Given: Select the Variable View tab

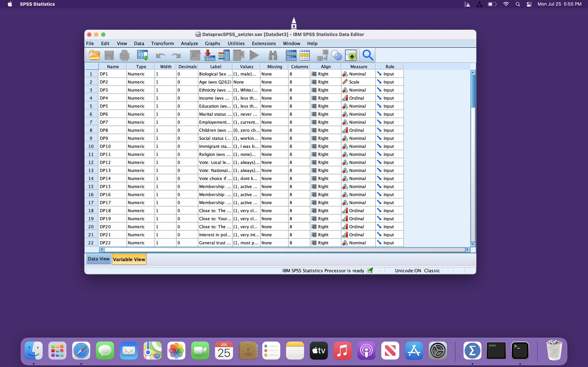Looking at the screenshot, I should point(129,259).
